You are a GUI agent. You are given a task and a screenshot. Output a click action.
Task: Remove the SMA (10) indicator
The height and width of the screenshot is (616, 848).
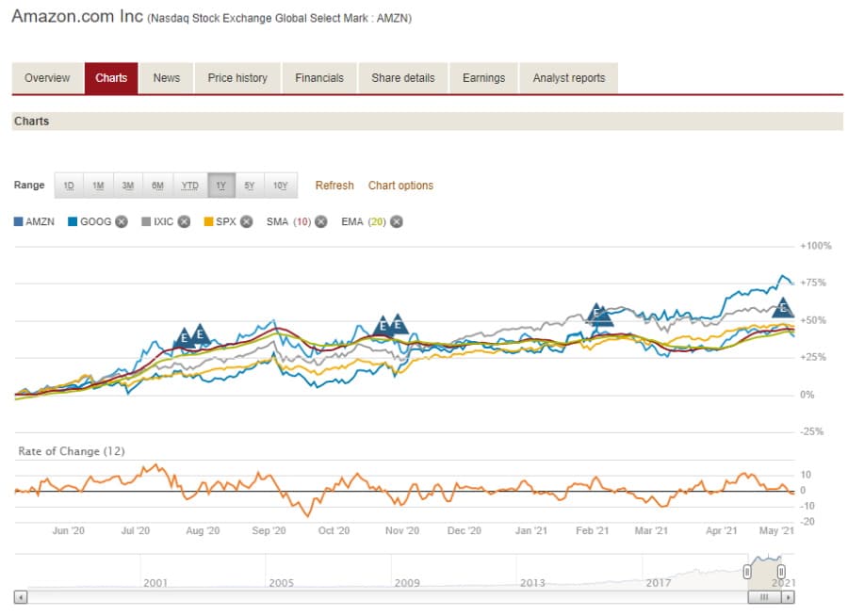(x=320, y=221)
